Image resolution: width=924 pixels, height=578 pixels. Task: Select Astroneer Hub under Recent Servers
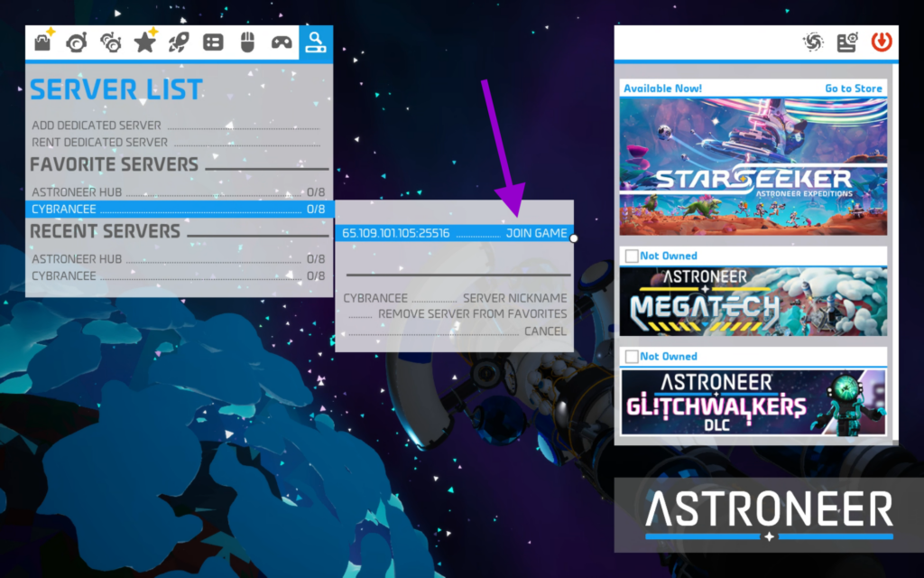179,259
